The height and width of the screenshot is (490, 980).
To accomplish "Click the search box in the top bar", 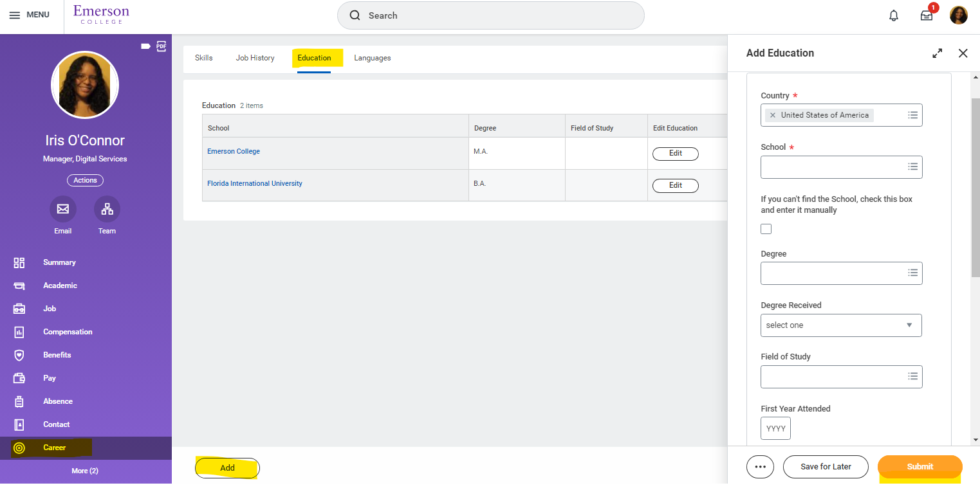I will (490, 15).
